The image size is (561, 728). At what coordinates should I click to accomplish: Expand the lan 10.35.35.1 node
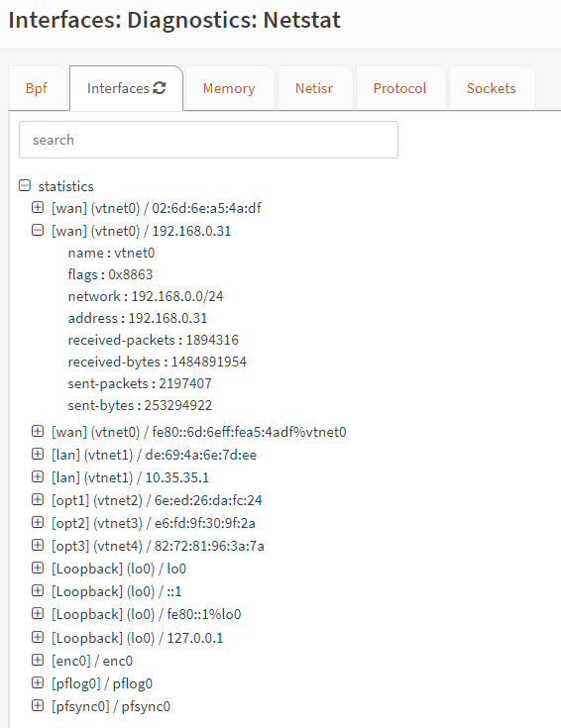(38, 476)
